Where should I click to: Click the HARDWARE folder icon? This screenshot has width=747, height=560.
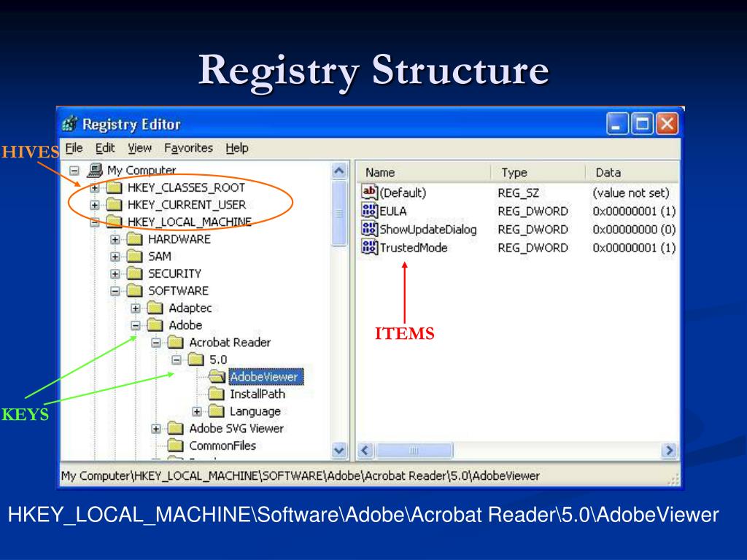point(134,238)
